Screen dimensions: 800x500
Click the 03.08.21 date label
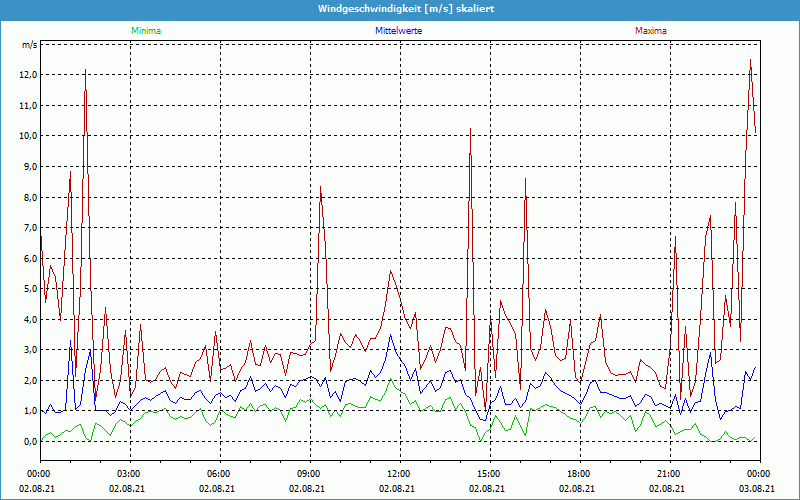tap(758, 488)
